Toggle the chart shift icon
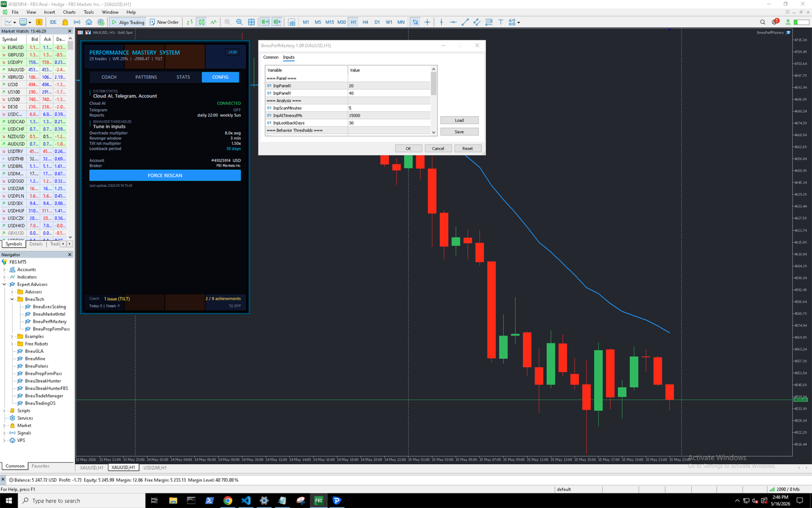The width and height of the screenshot is (812, 508). click(277, 22)
